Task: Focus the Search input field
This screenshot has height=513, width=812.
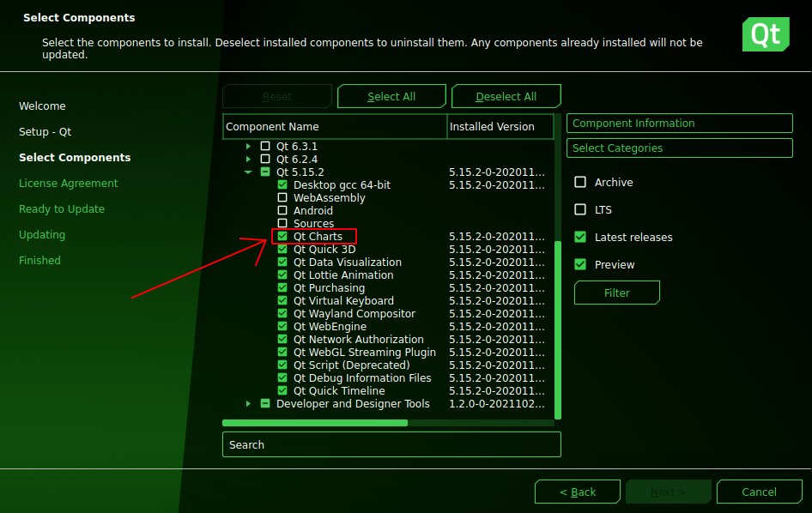Action: (x=391, y=444)
